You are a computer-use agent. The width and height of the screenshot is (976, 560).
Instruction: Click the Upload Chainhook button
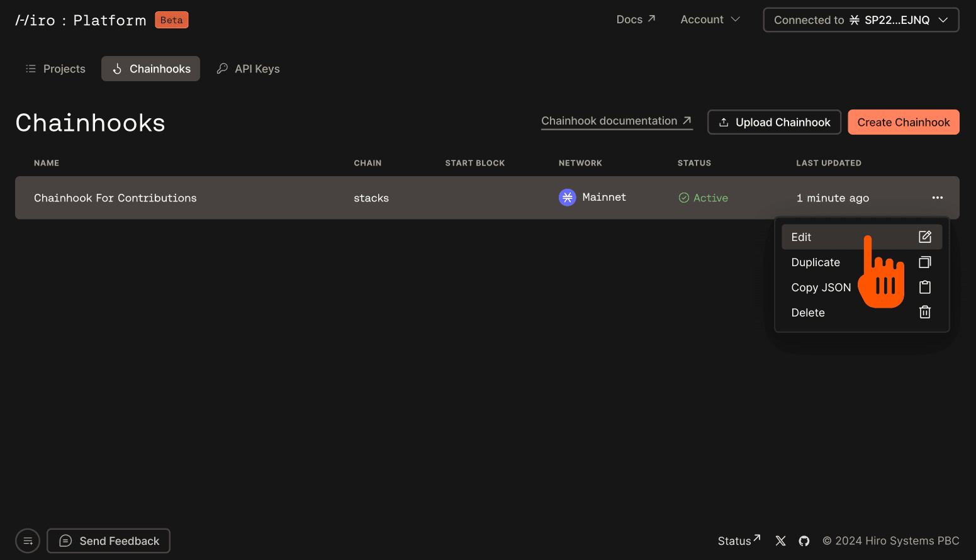(774, 122)
